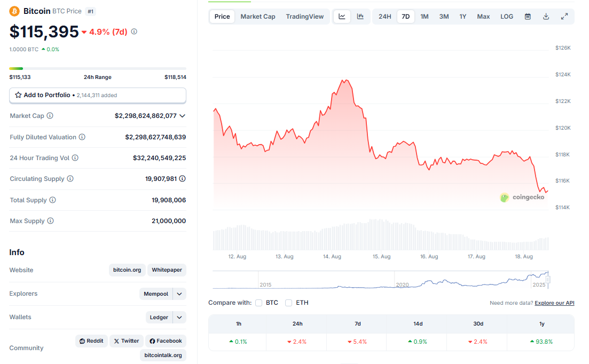Click the 1y 93.8% performance cell

[x=541, y=342]
